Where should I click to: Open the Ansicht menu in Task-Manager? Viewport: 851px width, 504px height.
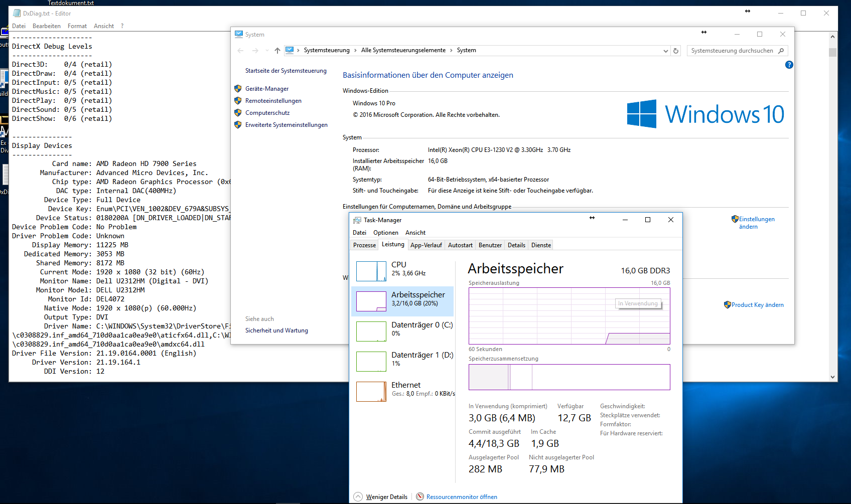pyautogui.click(x=415, y=233)
